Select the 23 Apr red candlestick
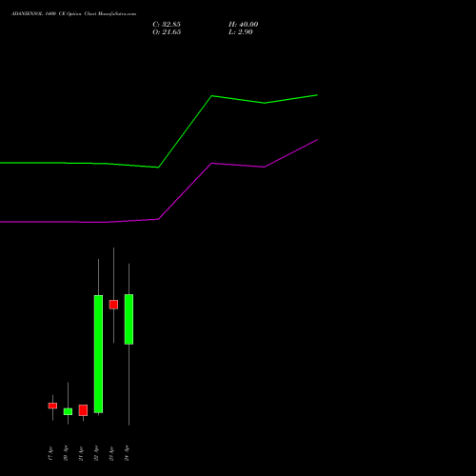 pyautogui.click(x=113, y=305)
